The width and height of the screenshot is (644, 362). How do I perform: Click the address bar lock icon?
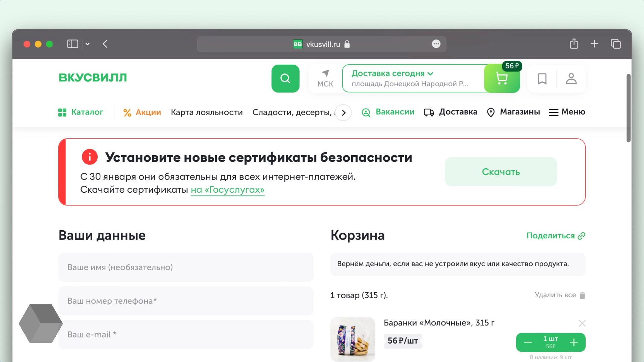[347, 44]
